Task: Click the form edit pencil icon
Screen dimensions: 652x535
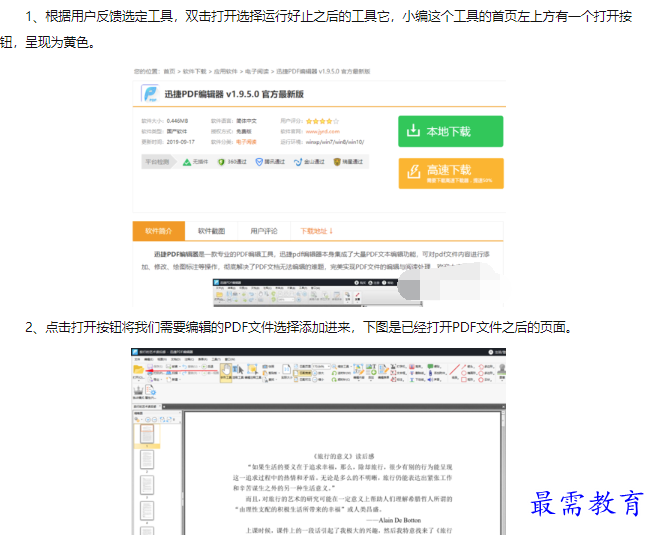Action: 383,369
